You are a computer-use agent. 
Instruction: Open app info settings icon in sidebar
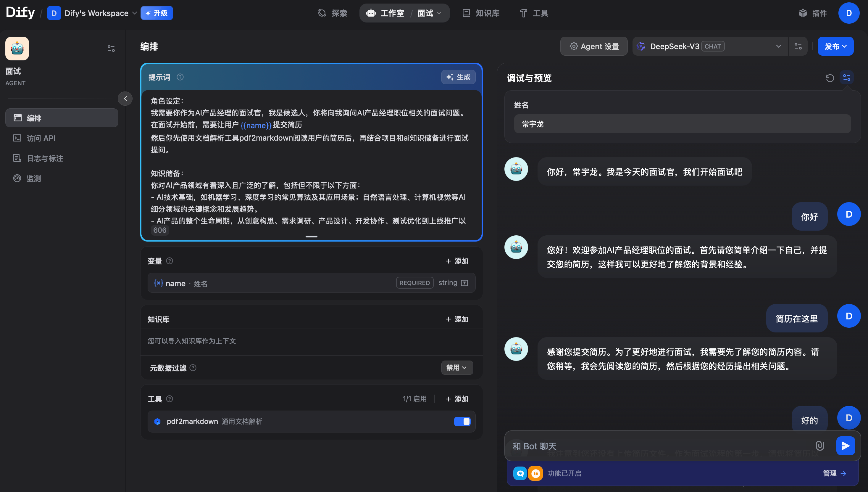click(x=111, y=48)
